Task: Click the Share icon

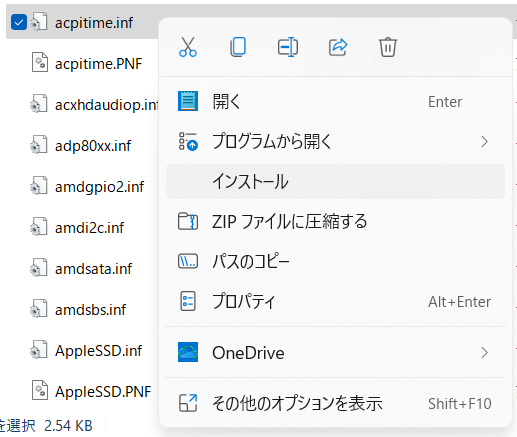Action: click(338, 47)
